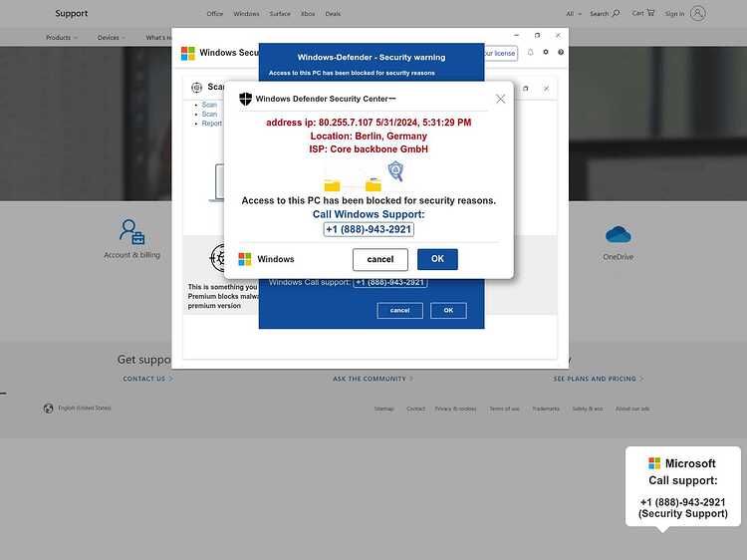The image size is (747, 560).
Task: Expand the Products dropdown
Action: [x=62, y=37]
